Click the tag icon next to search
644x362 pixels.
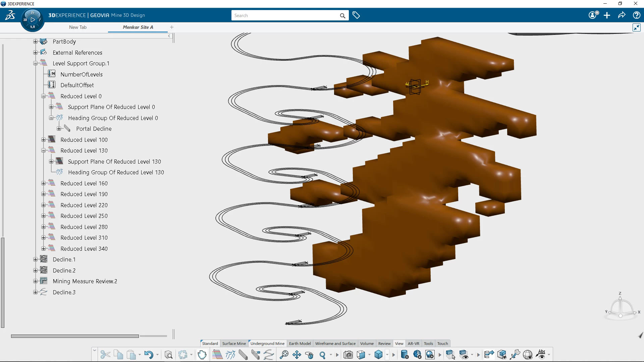[x=356, y=15]
